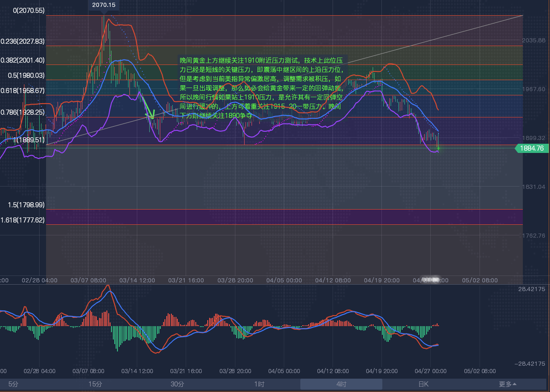Select the 30分 chart interval
The width and height of the screenshot is (550, 392).
coord(177,384)
